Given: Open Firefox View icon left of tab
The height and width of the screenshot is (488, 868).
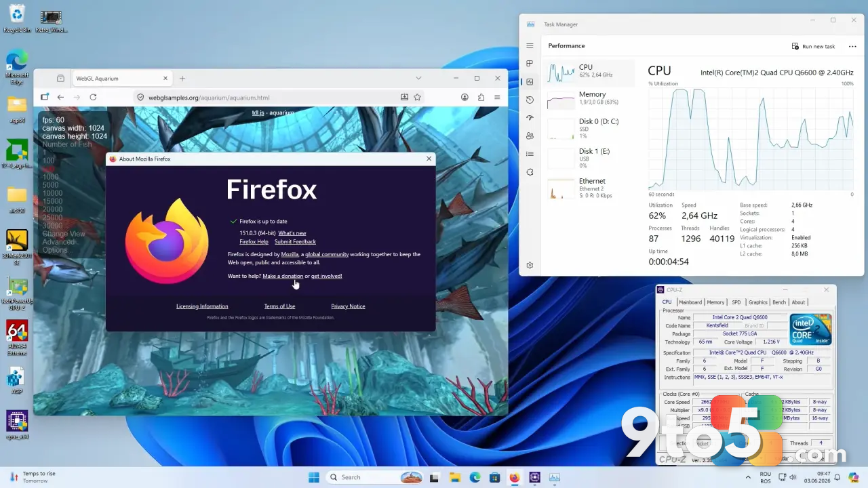Looking at the screenshot, I should click(60, 78).
